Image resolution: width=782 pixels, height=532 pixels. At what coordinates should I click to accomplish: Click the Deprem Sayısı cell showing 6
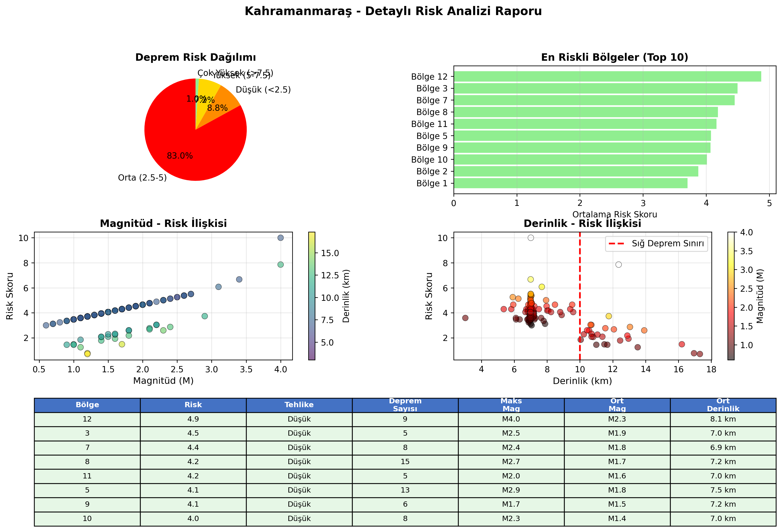405,505
